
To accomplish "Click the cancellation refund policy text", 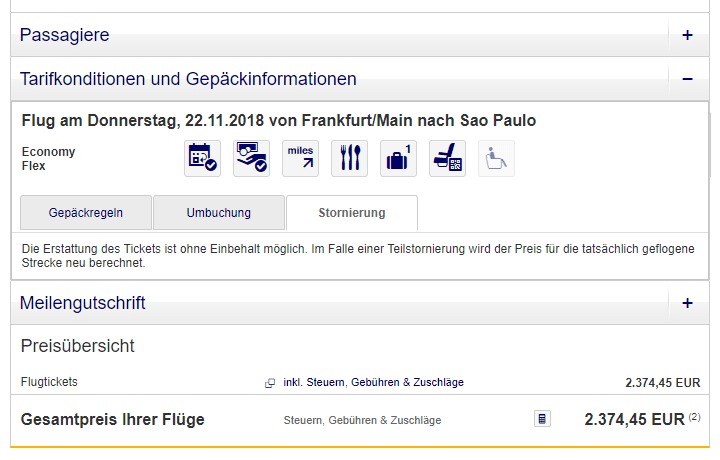I will click(x=358, y=256).
